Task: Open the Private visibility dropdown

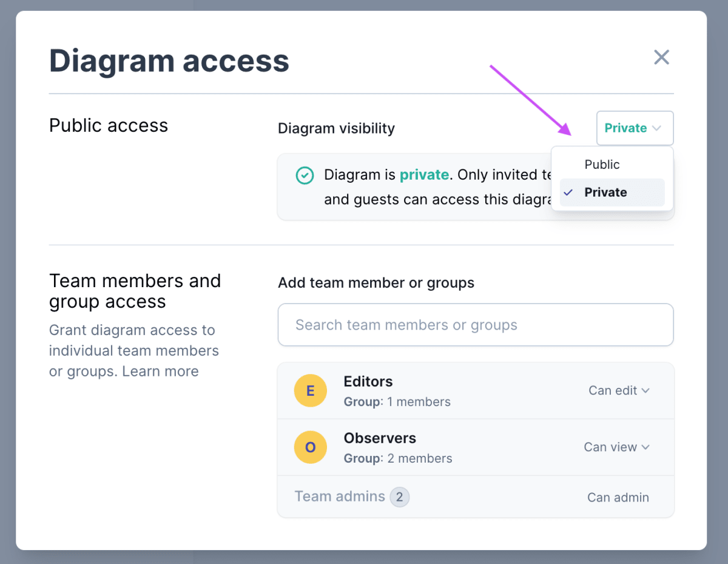Action: coord(634,128)
